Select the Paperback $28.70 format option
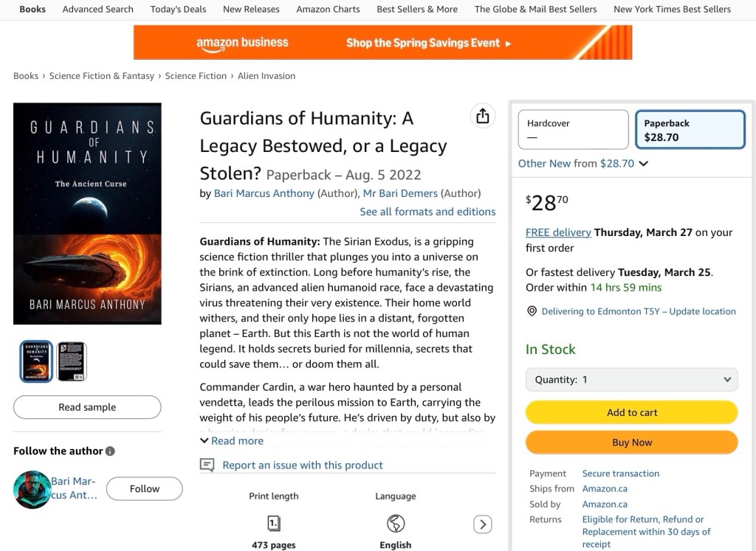This screenshot has height=551, width=756. point(690,130)
